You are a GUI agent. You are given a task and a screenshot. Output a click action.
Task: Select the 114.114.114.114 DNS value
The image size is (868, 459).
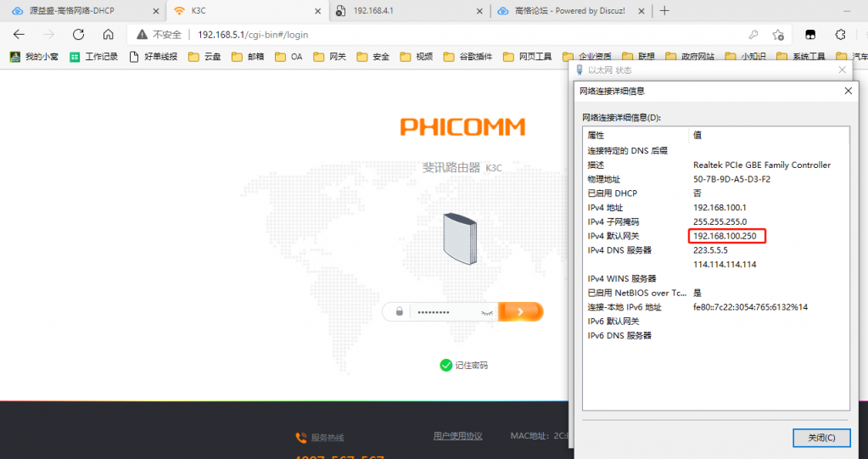pyautogui.click(x=725, y=265)
